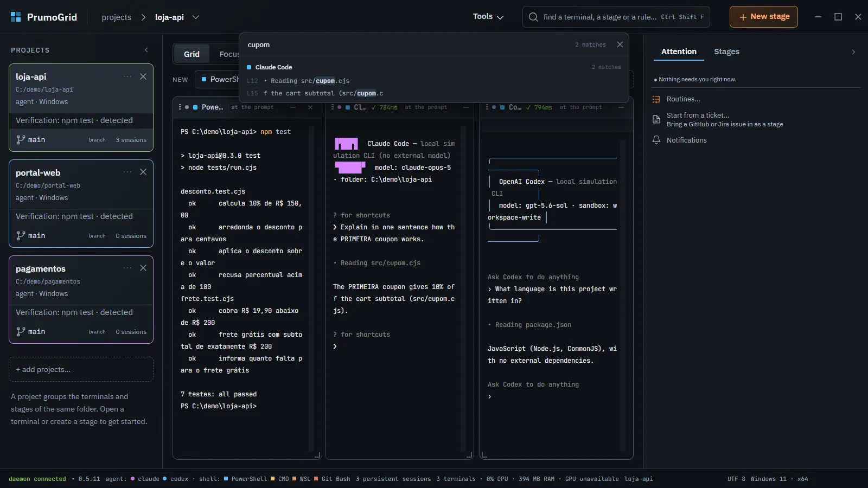Click the Claude terminal title Cl…

[x=360, y=107]
